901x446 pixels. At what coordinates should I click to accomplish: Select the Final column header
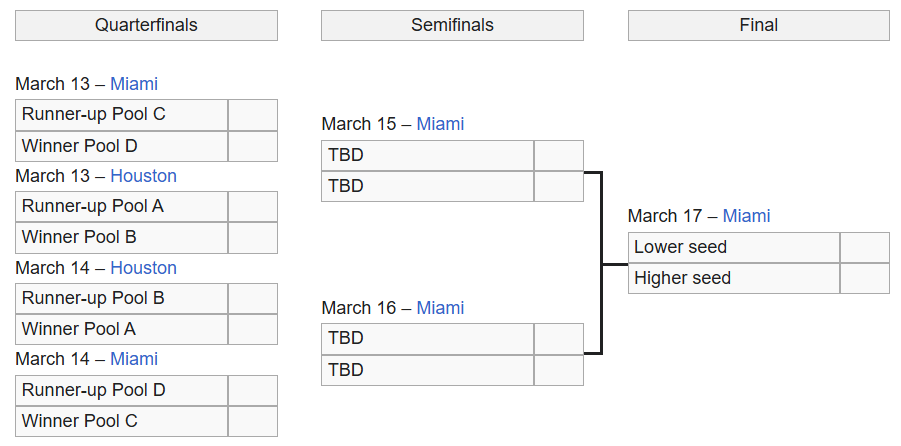click(758, 26)
